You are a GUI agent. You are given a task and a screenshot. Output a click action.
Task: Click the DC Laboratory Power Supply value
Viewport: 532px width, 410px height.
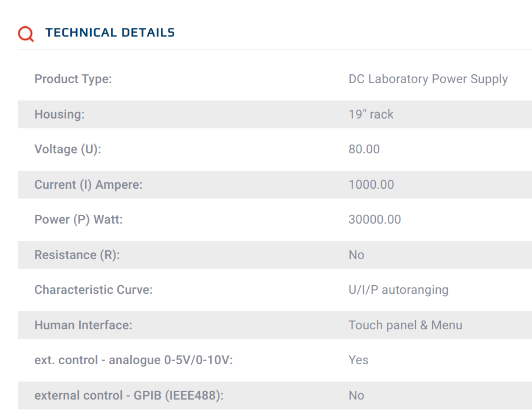click(428, 79)
